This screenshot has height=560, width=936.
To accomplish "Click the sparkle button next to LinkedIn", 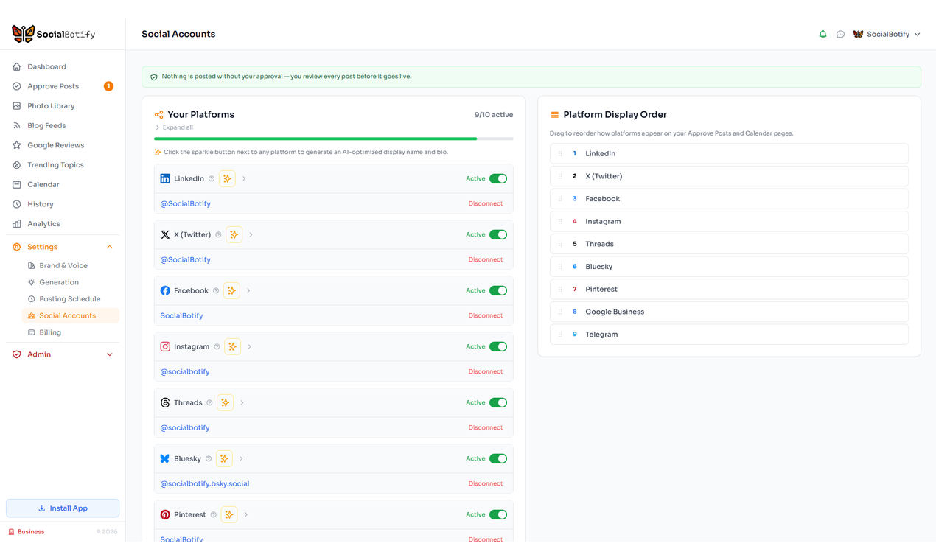I will click(227, 178).
